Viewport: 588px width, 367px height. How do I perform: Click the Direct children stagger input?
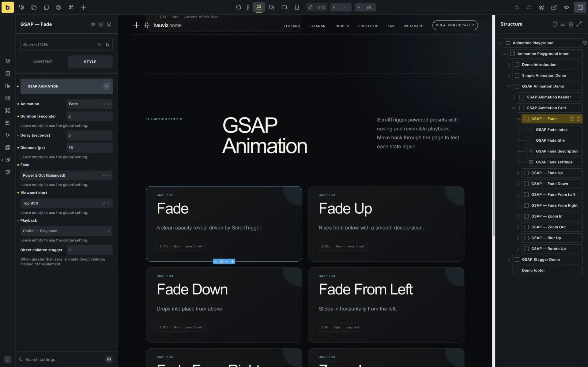pos(89,250)
